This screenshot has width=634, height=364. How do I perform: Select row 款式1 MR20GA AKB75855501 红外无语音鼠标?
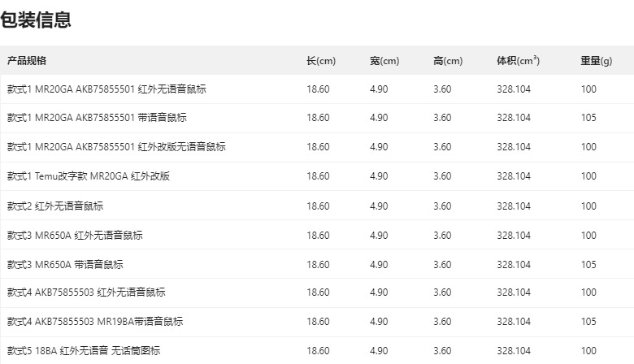tap(106, 89)
